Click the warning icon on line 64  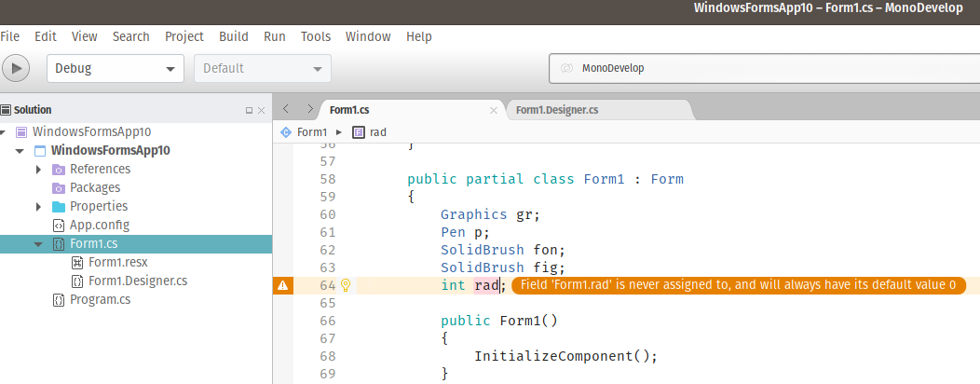282,286
